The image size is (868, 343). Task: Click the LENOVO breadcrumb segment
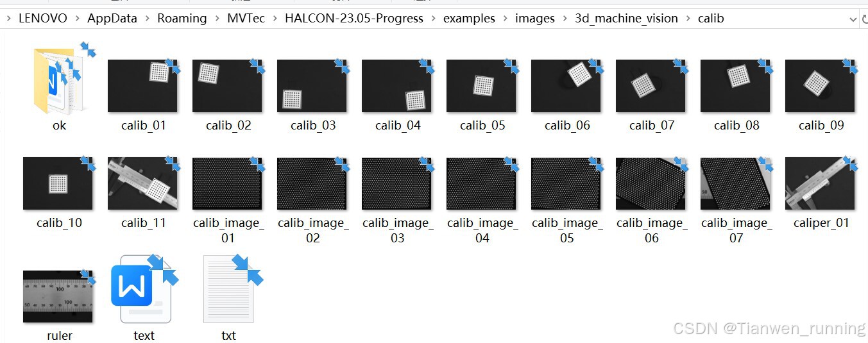pos(43,19)
